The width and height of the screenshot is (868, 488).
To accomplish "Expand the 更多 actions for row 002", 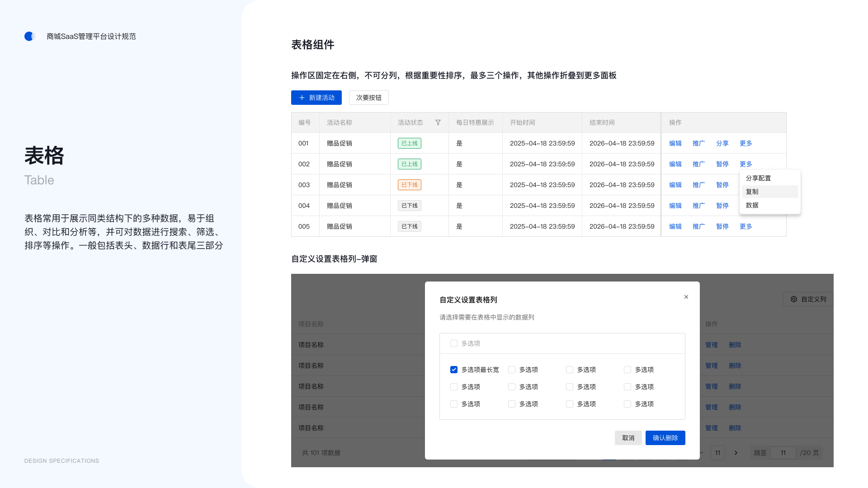I will click(745, 164).
